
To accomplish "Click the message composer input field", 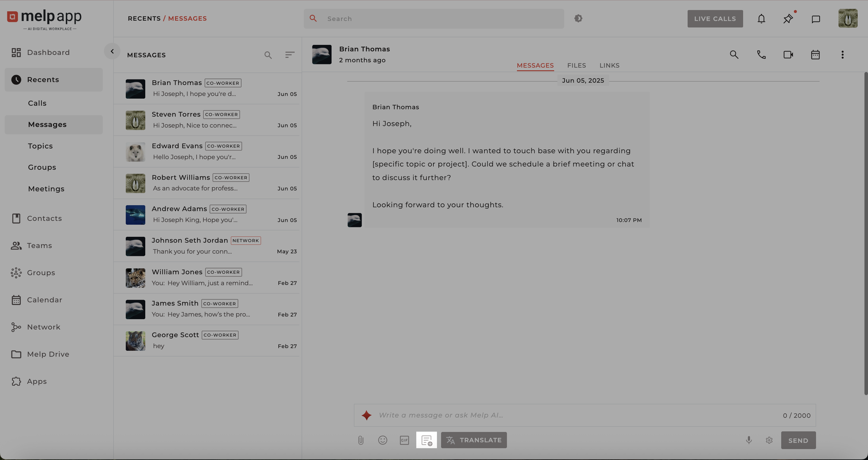I will (x=573, y=415).
